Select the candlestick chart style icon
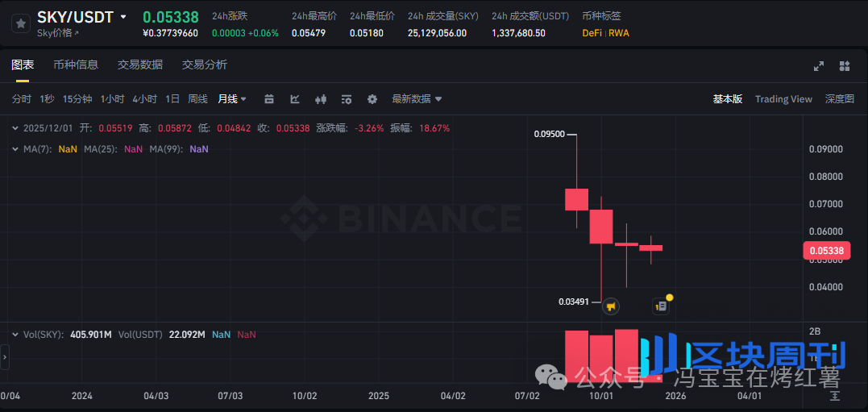868x412 pixels. 321,99
